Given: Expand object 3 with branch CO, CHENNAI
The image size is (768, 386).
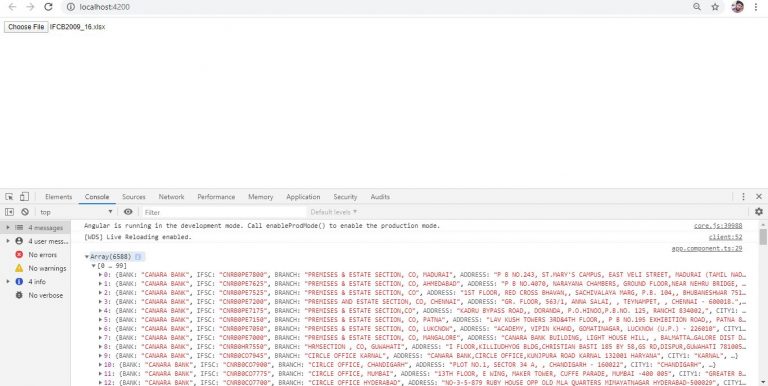Looking at the screenshot, I should pos(100,302).
